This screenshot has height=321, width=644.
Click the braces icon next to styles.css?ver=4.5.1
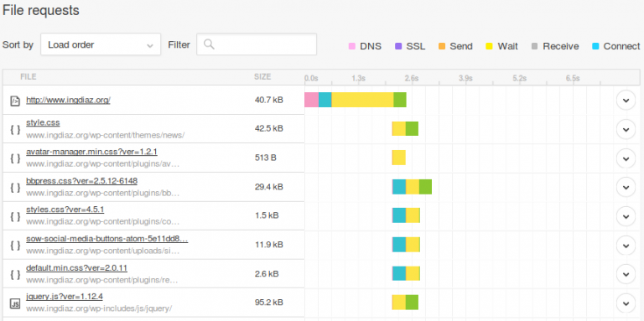[x=15, y=216]
